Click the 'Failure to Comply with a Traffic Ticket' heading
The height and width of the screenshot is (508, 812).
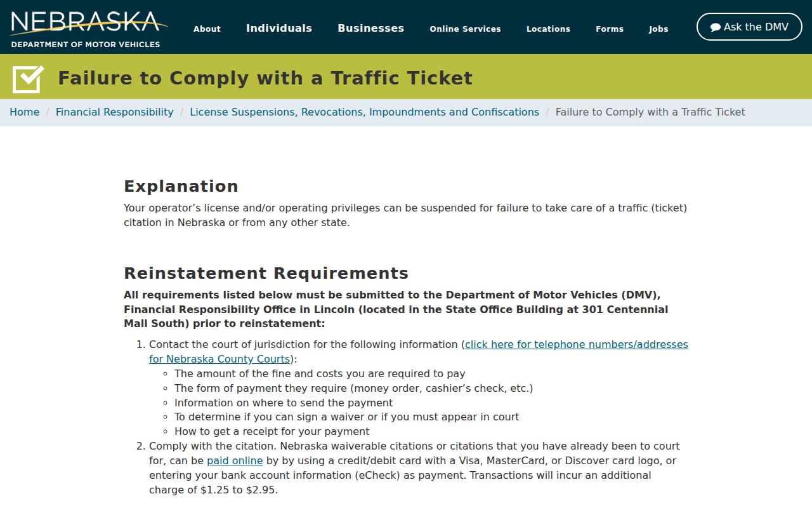click(x=265, y=78)
